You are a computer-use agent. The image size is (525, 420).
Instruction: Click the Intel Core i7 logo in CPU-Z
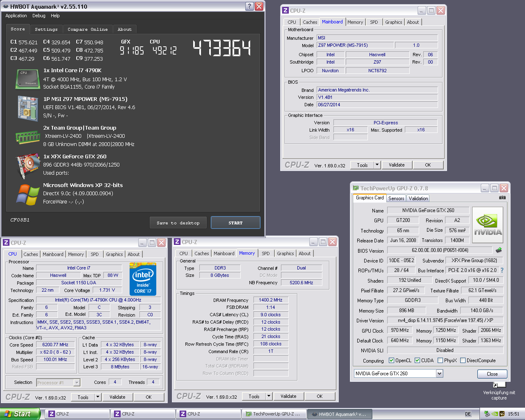[x=143, y=280]
